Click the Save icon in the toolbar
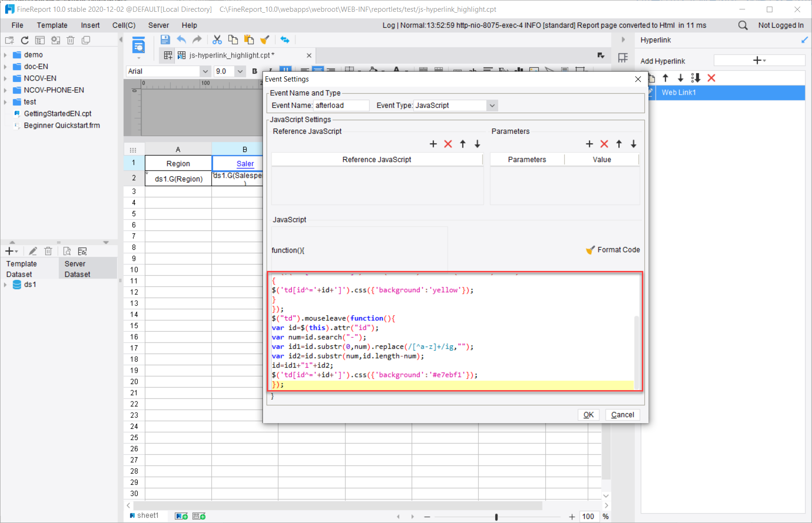Viewport: 812px width, 523px height. (x=165, y=40)
